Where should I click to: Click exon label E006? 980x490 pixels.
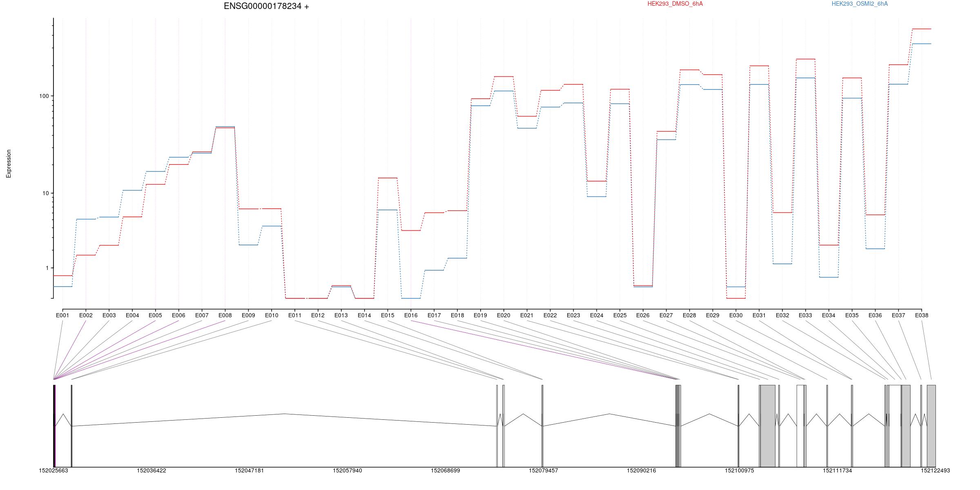178,315
